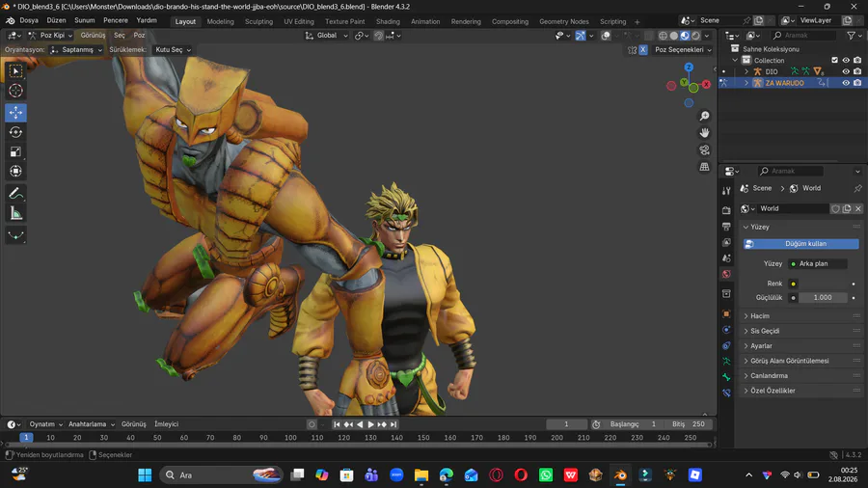Toggle the camera view icon
The height and width of the screenshot is (488, 868).
[704, 149]
